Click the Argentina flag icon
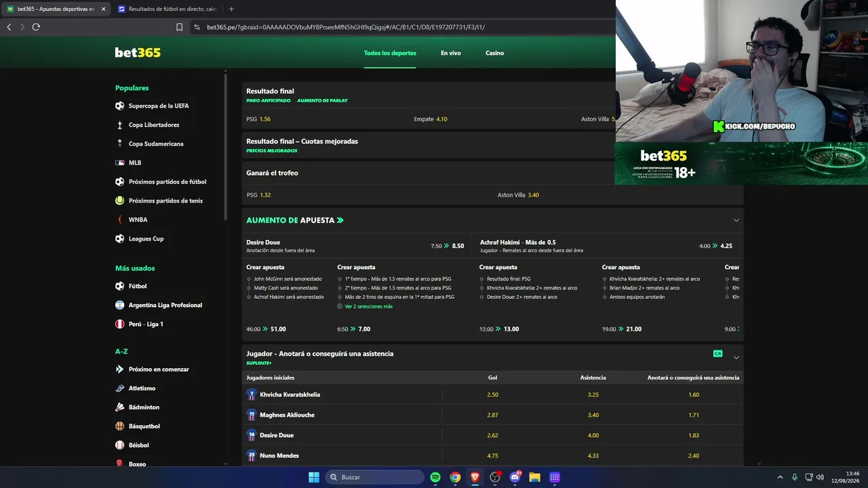This screenshot has height=488, width=868. click(x=119, y=305)
